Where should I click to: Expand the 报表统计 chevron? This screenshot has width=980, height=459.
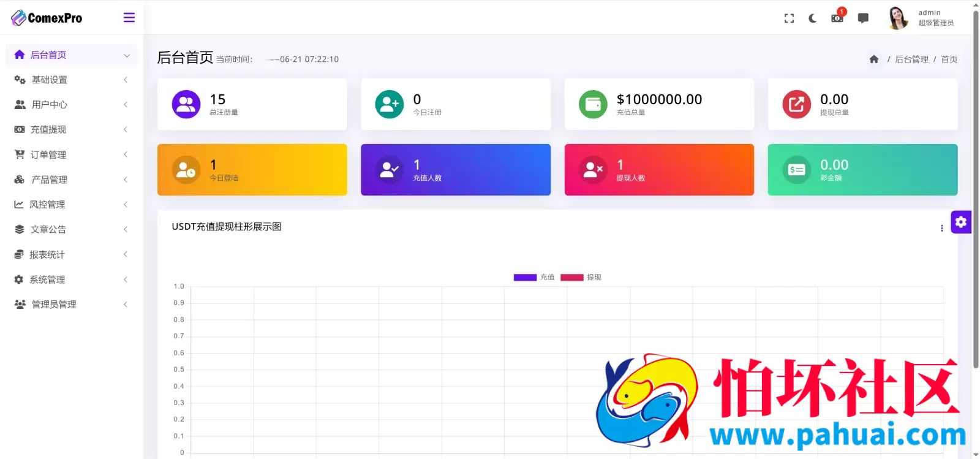click(x=126, y=254)
